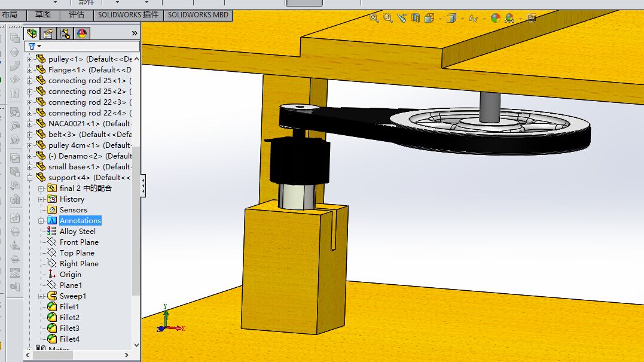Click feature tree scroll up arrow

click(136, 59)
